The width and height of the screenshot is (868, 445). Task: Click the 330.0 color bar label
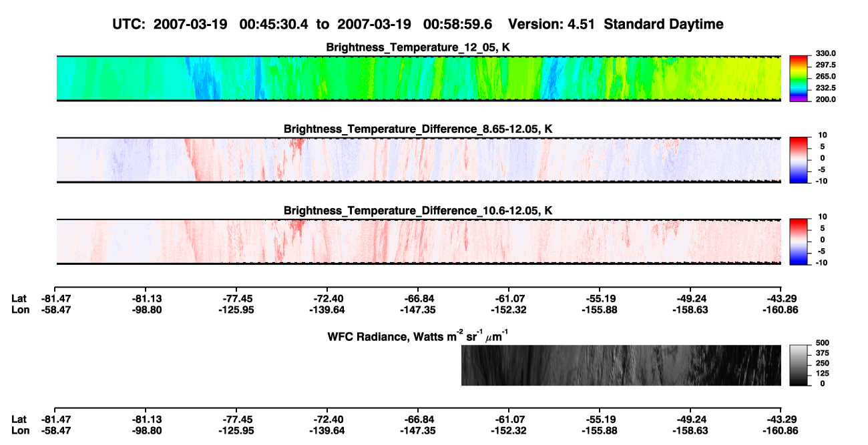pos(826,53)
